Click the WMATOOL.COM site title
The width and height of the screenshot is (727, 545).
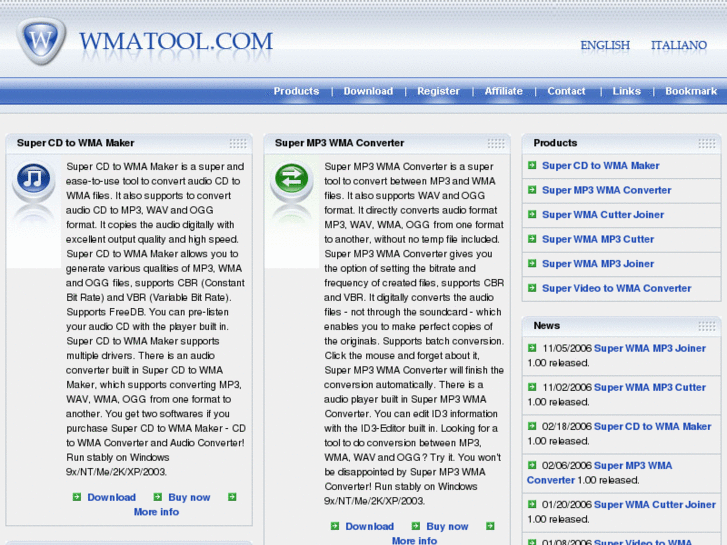click(176, 42)
